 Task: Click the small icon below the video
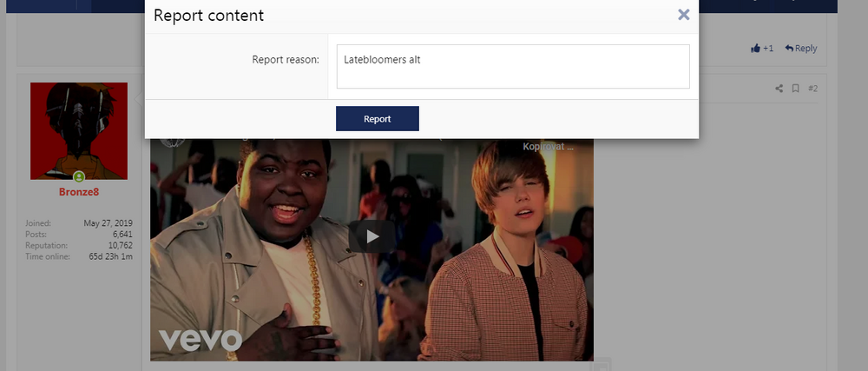[602, 365]
